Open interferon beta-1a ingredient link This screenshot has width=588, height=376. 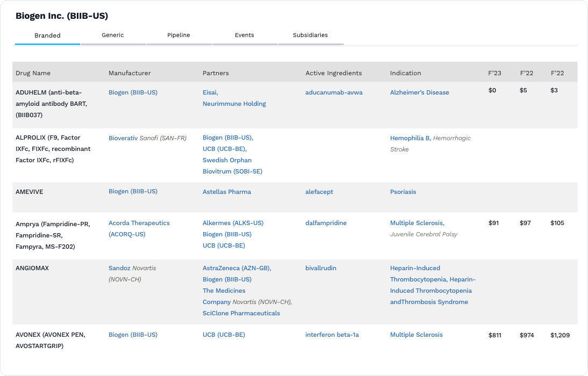point(332,335)
